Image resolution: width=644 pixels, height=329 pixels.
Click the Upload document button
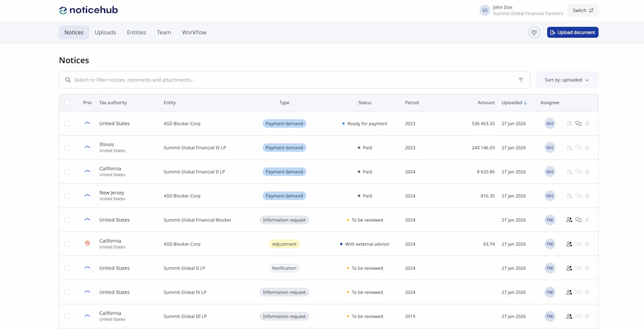[572, 32]
